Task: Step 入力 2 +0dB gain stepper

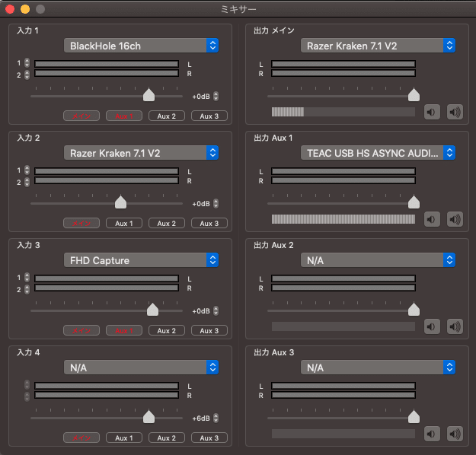Action: 216,204
